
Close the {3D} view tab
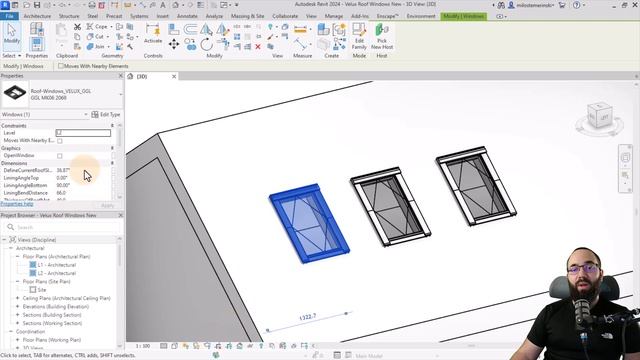174,77
